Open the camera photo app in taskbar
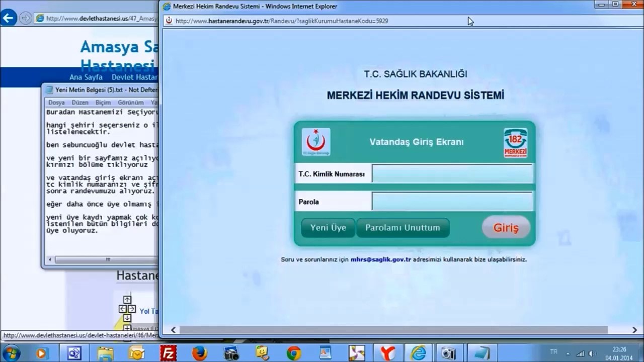 coord(231,353)
